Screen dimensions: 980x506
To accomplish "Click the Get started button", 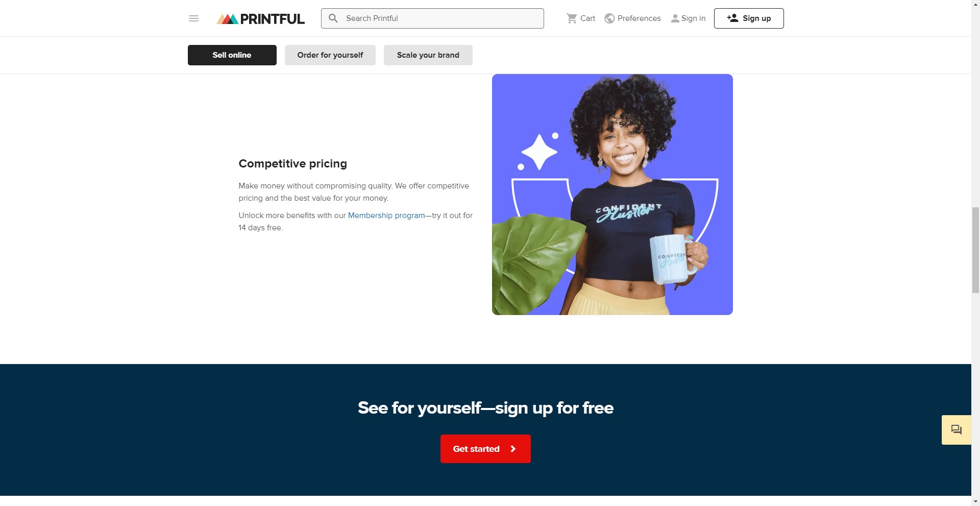I will (485, 449).
